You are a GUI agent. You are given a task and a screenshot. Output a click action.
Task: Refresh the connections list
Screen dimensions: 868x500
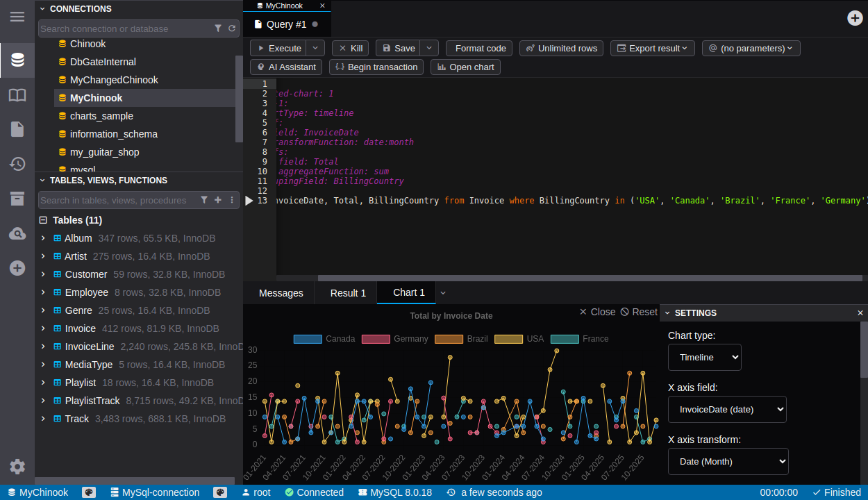click(x=232, y=28)
